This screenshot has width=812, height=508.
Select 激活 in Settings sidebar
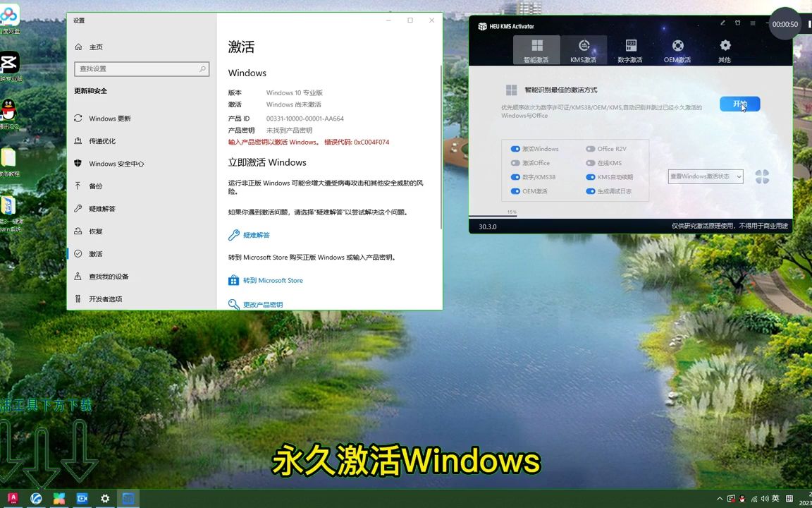142,253
